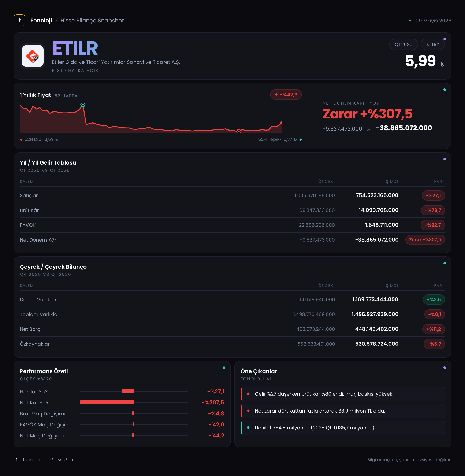Click the highlight about net zarar 38,9 milyon TL
This screenshot has width=465, height=476.
tap(343, 411)
